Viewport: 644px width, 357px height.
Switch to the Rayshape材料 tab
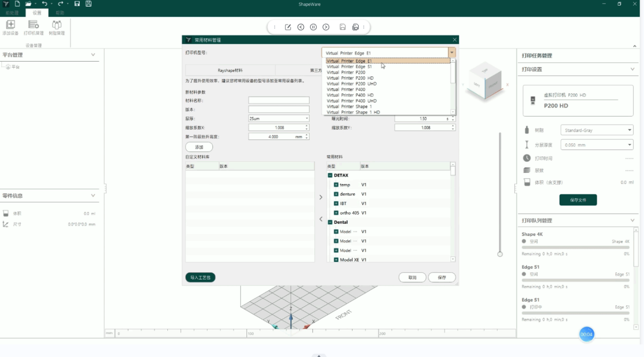point(230,70)
